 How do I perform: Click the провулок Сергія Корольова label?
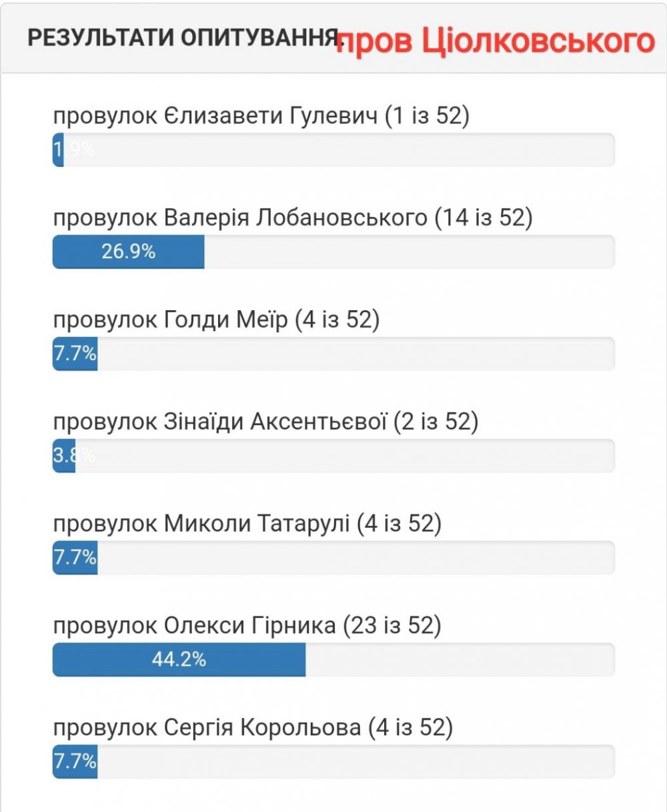pyautogui.click(x=253, y=728)
